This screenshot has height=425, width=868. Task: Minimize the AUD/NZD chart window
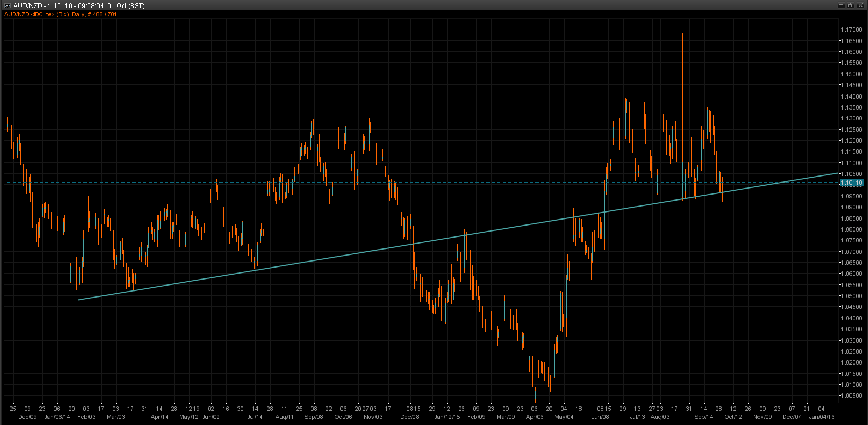point(841,5)
